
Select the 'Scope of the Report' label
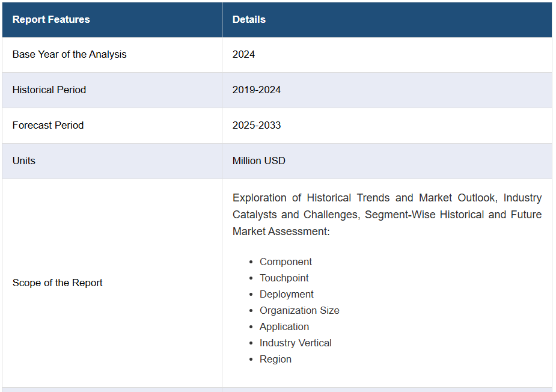(x=58, y=283)
